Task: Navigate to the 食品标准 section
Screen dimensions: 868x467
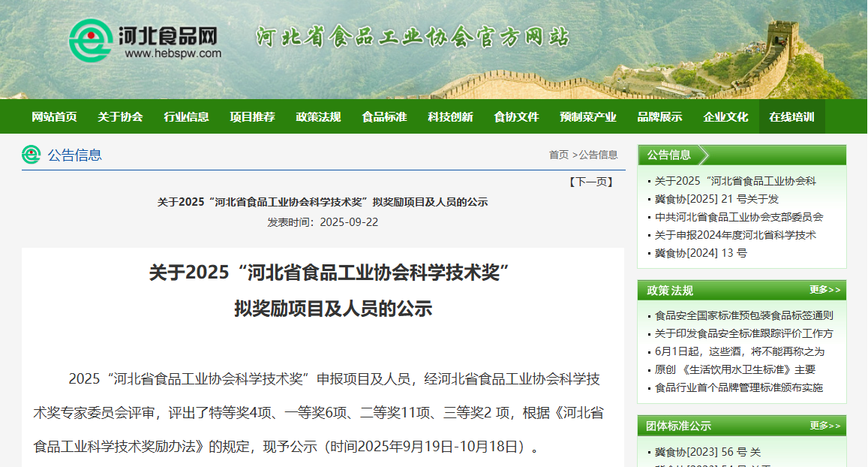Action: point(384,117)
